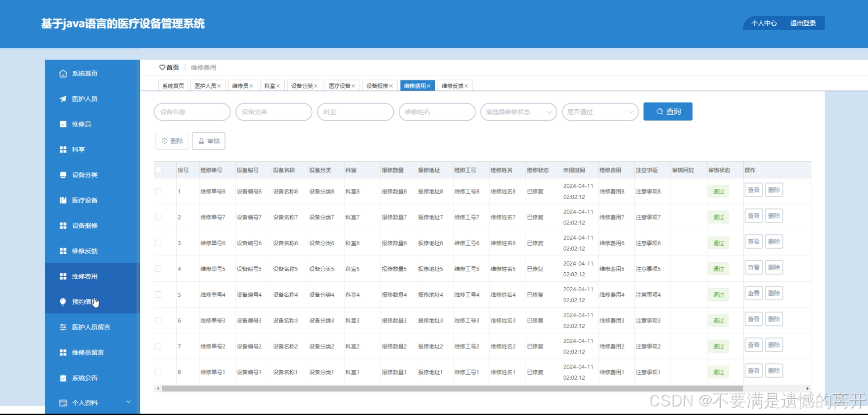Close the 维修费用 tab
This screenshot has width=868, height=415.
point(429,86)
